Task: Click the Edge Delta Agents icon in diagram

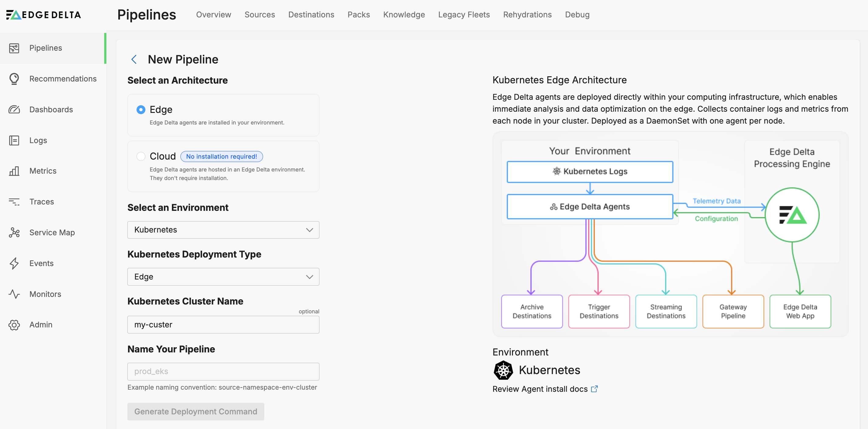Action: point(553,207)
